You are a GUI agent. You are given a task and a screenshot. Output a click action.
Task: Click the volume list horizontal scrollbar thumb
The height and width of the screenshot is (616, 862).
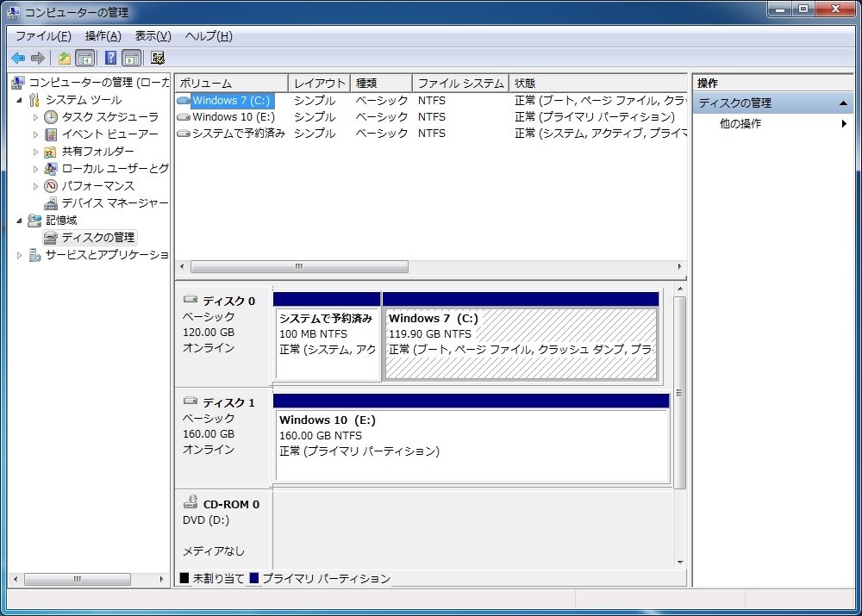pos(299,266)
